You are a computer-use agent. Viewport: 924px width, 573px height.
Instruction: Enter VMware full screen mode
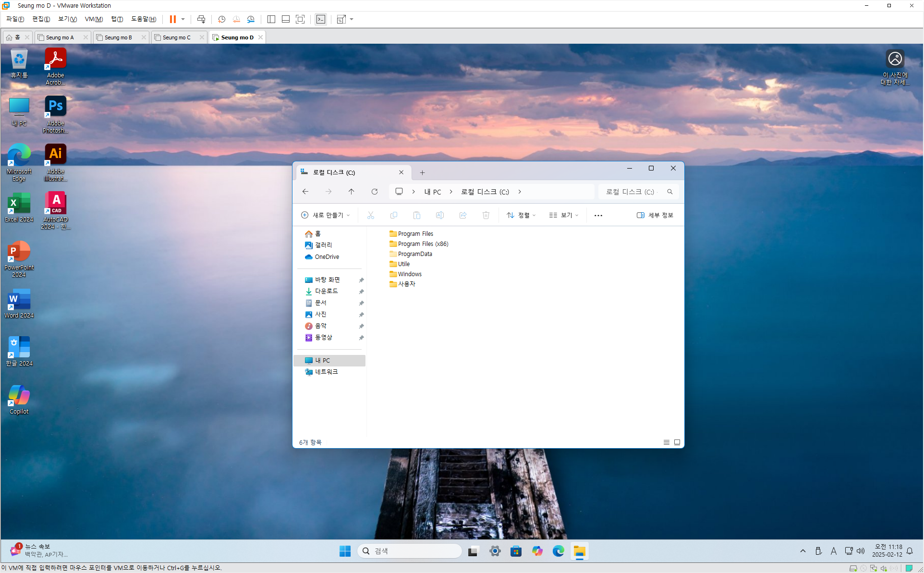(x=300, y=19)
